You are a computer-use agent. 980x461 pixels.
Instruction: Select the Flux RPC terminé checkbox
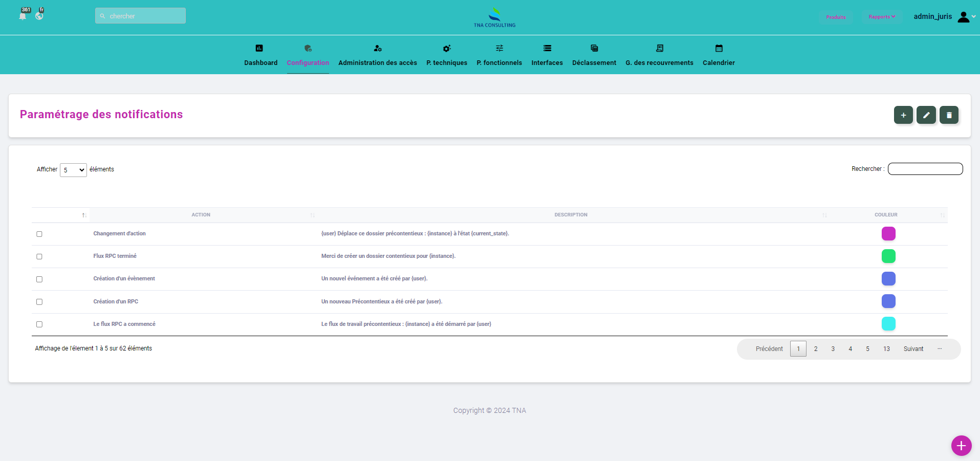[39, 256]
